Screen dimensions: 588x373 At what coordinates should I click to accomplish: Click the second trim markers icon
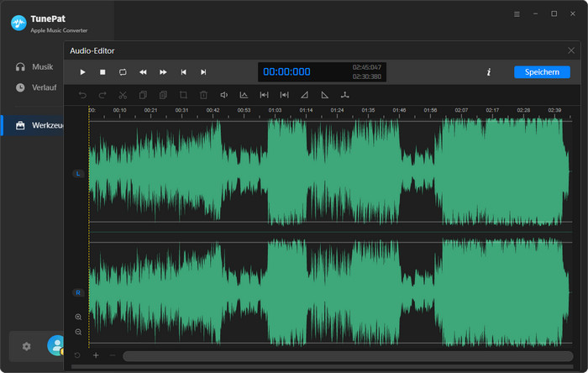[x=284, y=95]
